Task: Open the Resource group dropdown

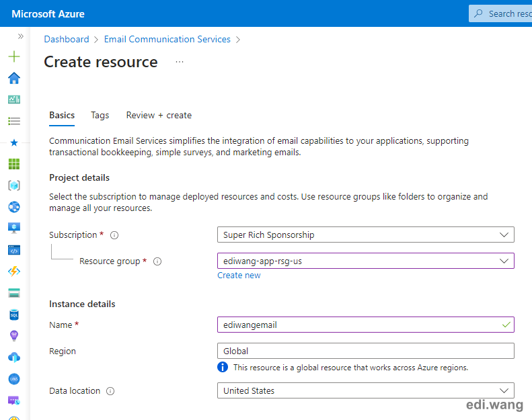Action: point(366,261)
